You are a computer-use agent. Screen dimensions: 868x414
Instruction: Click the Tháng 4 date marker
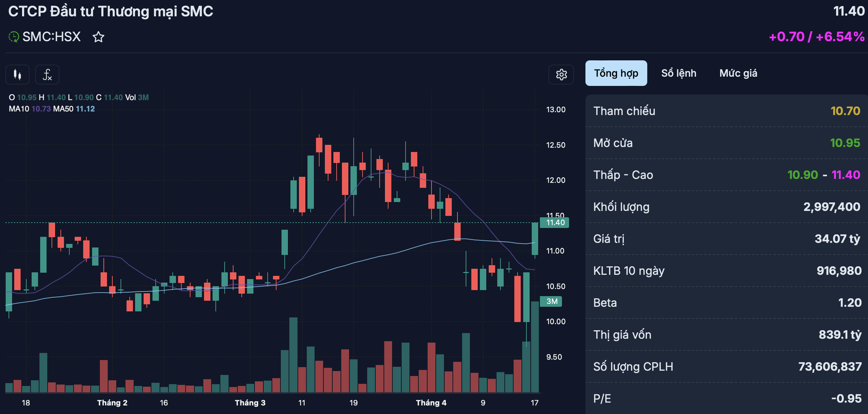tap(431, 403)
